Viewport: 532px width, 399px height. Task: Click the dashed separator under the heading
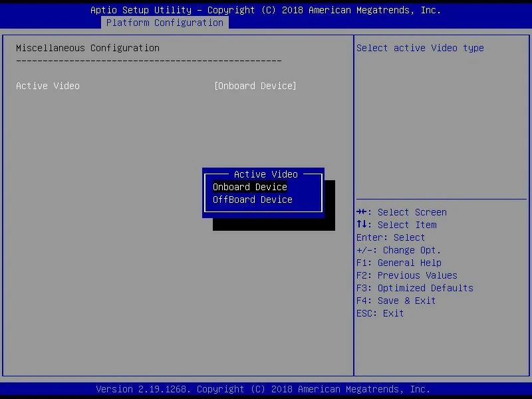[x=149, y=61]
